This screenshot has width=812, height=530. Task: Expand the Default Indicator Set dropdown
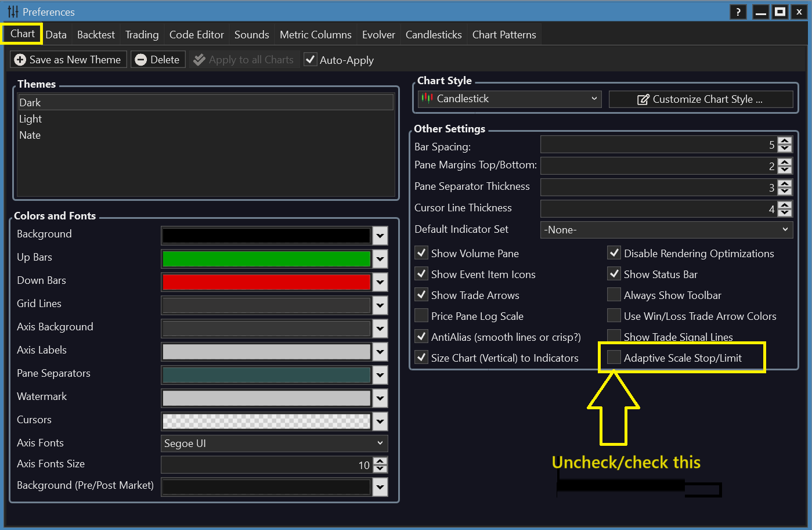[666, 230]
